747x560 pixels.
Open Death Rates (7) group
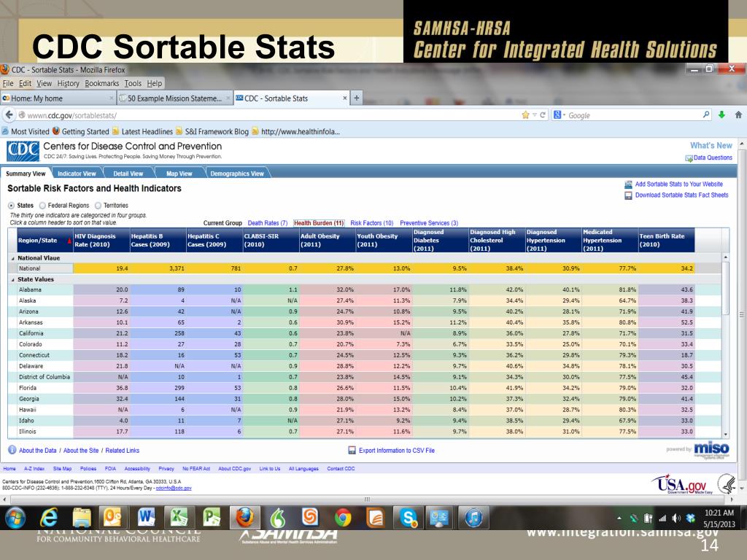(x=267, y=223)
